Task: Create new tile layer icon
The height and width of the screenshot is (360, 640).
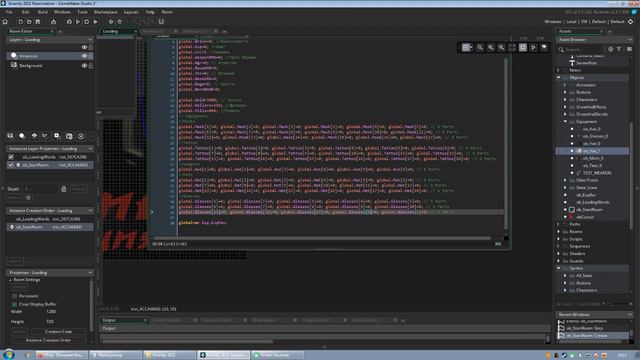Action: tap(34, 136)
